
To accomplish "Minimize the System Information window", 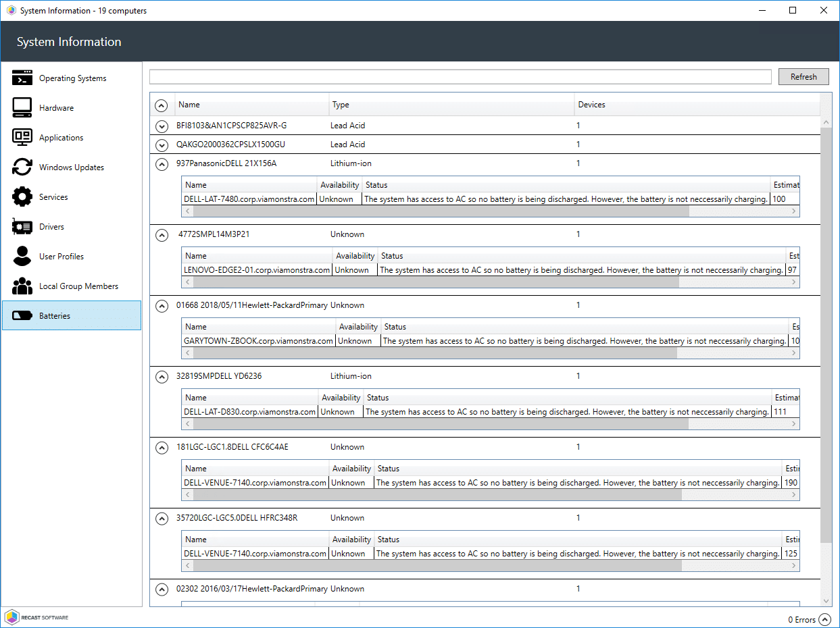I will click(x=762, y=10).
